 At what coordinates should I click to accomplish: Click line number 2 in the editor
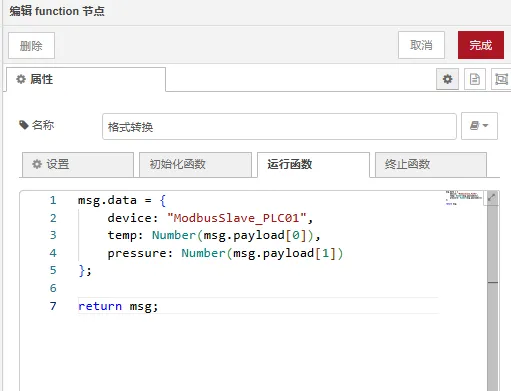pyautogui.click(x=53, y=218)
